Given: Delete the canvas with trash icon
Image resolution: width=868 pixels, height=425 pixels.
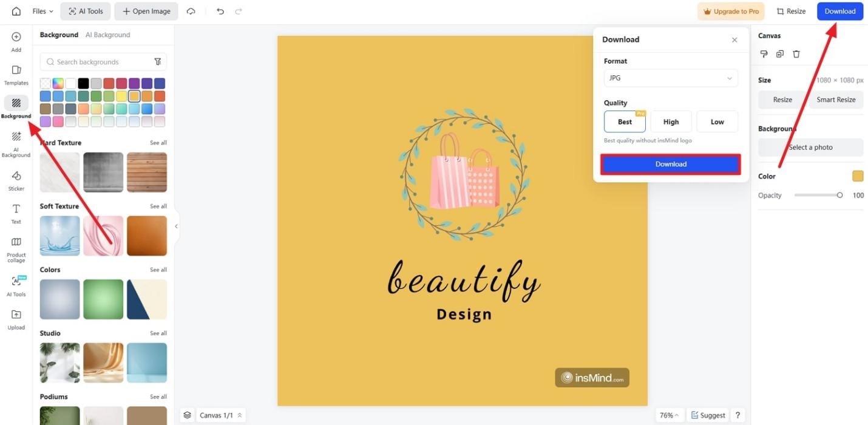Looking at the screenshot, I should (796, 54).
